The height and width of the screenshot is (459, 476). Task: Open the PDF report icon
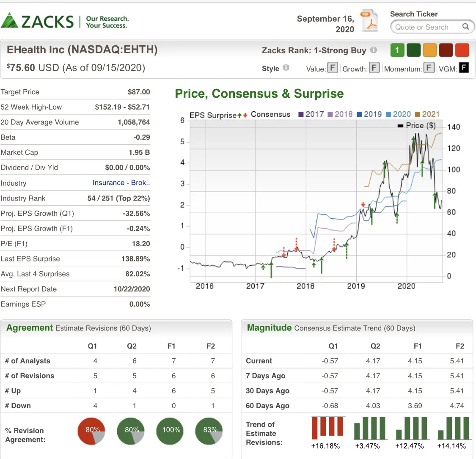369,21
